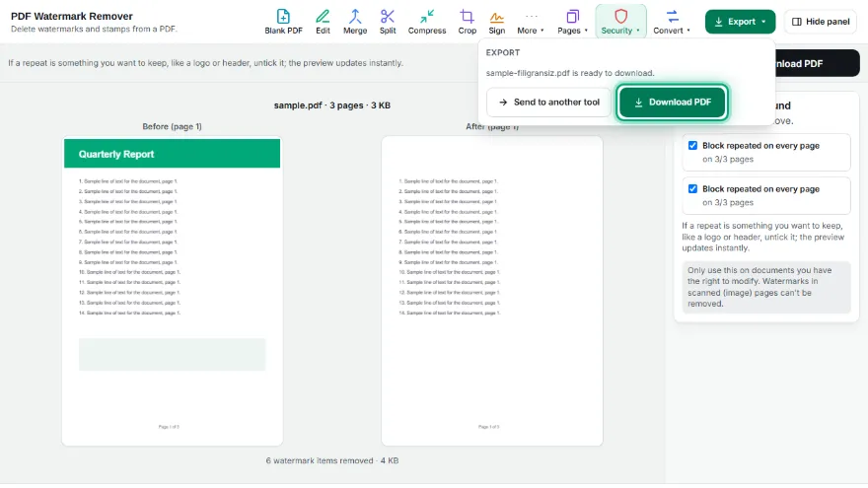
Task: Open the Compress tool
Action: point(427,22)
